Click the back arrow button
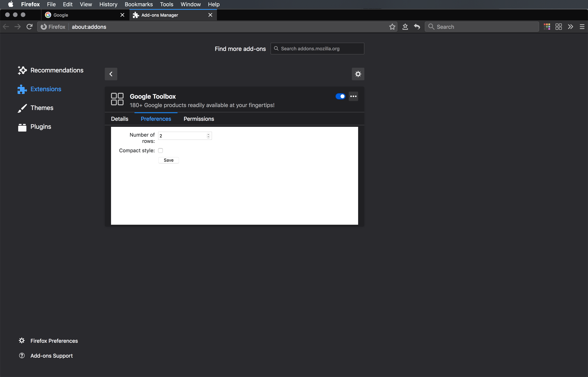This screenshot has width=588, height=377. click(111, 74)
